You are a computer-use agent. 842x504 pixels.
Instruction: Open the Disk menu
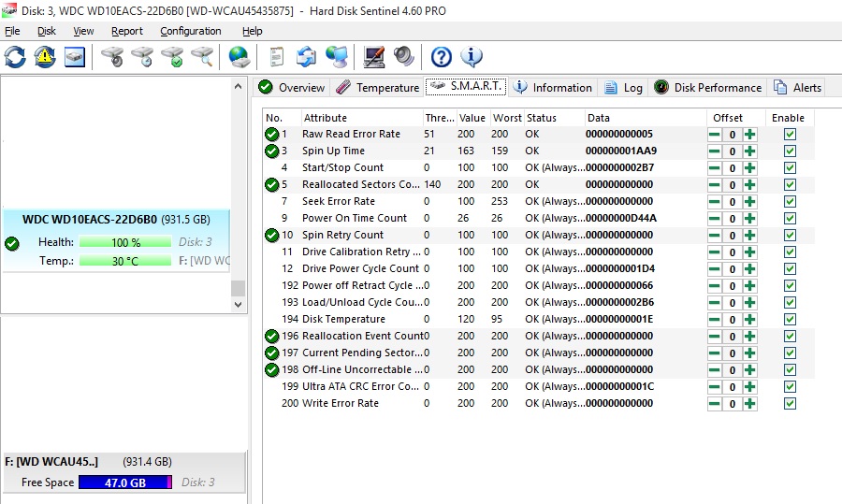47,31
